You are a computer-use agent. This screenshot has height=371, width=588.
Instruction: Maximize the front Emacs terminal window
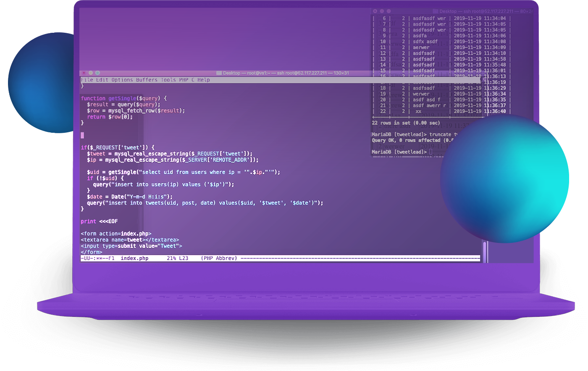click(x=97, y=73)
